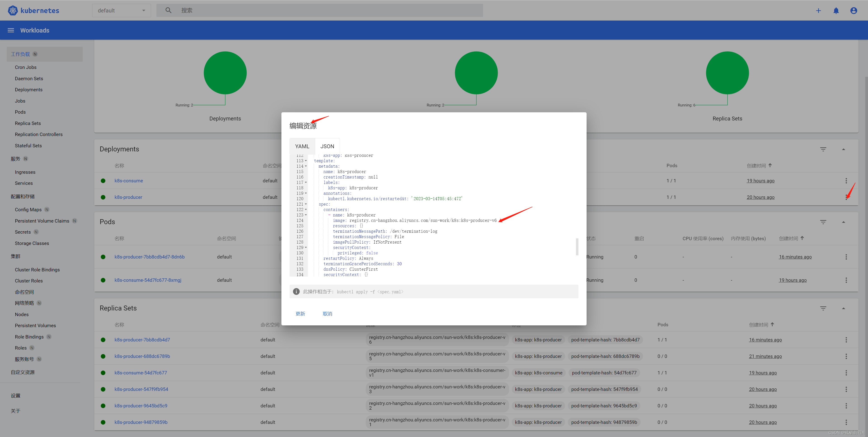868x437 pixels.
Task: Collapse the Deployments card
Action: [x=843, y=149]
